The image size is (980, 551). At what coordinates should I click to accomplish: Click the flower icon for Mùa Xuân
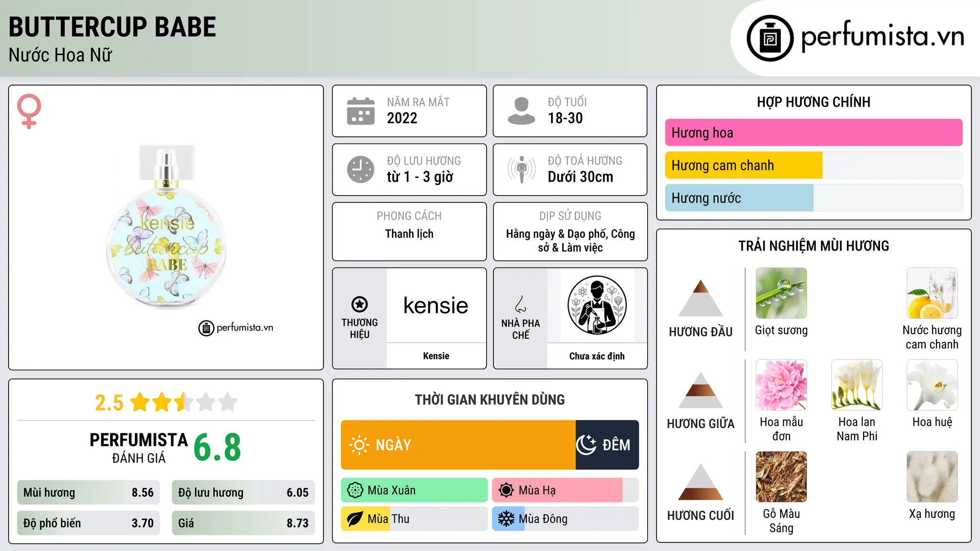tap(355, 490)
